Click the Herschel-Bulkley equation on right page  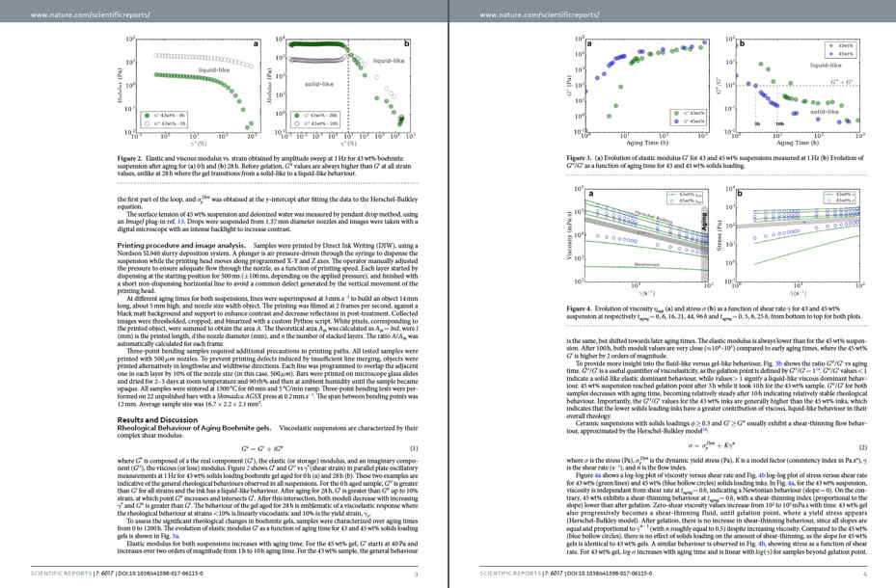[x=712, y=446]
